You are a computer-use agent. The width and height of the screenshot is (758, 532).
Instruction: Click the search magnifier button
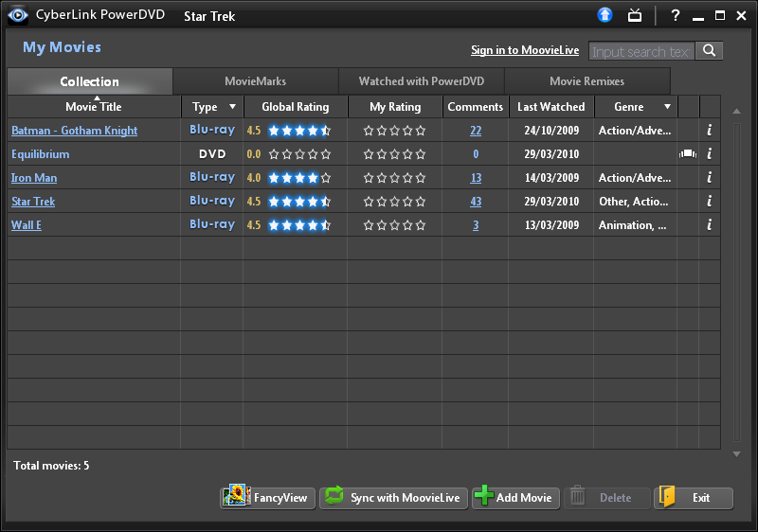pos(709,51)
